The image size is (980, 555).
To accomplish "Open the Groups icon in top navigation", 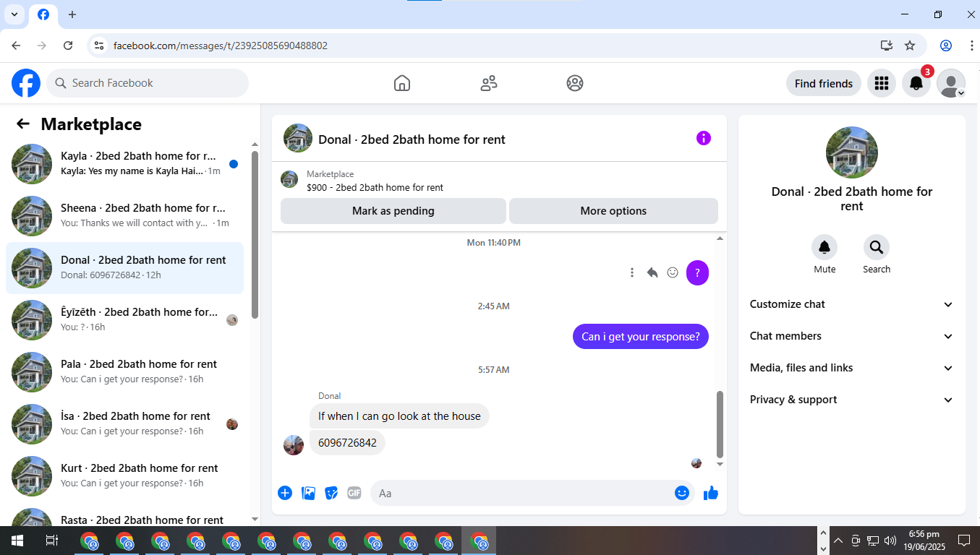I will point(575,83).
